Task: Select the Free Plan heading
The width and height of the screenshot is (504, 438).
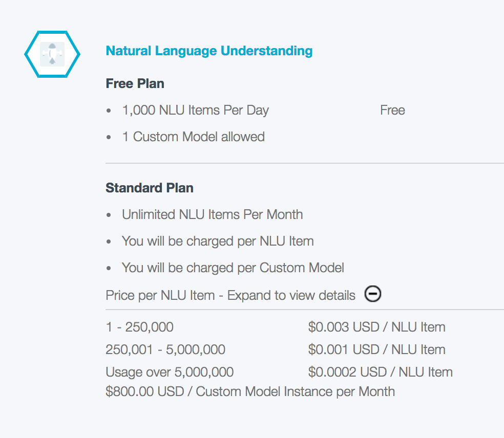Action: click(x=135, y=83)
